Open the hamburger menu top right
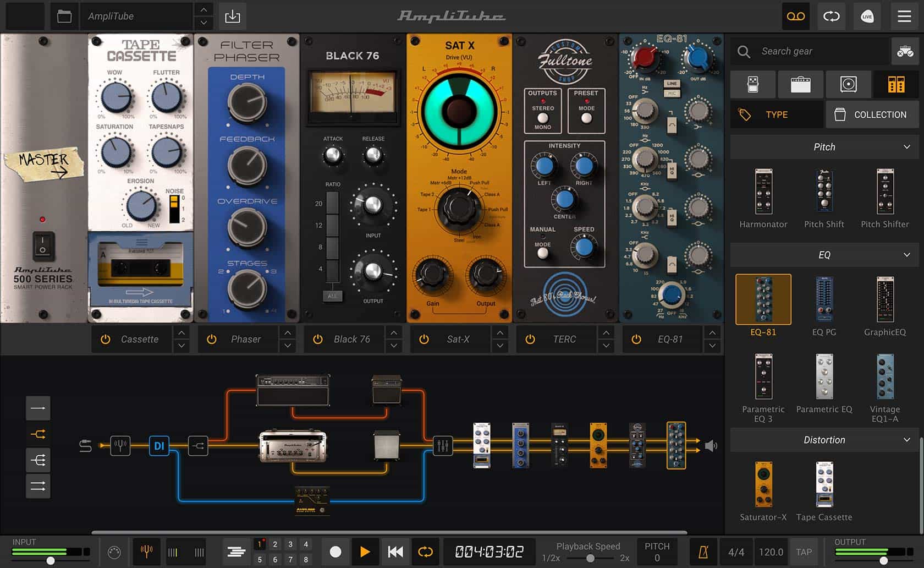Image resolution: width=924 pixels, height=568 pixels. 904,16
